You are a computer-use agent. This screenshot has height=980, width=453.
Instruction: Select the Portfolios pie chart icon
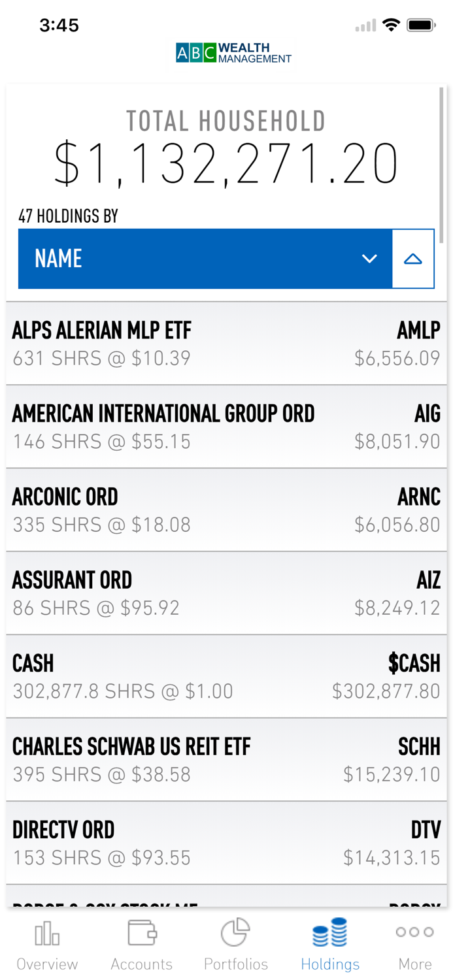click(x=235, y=933)
